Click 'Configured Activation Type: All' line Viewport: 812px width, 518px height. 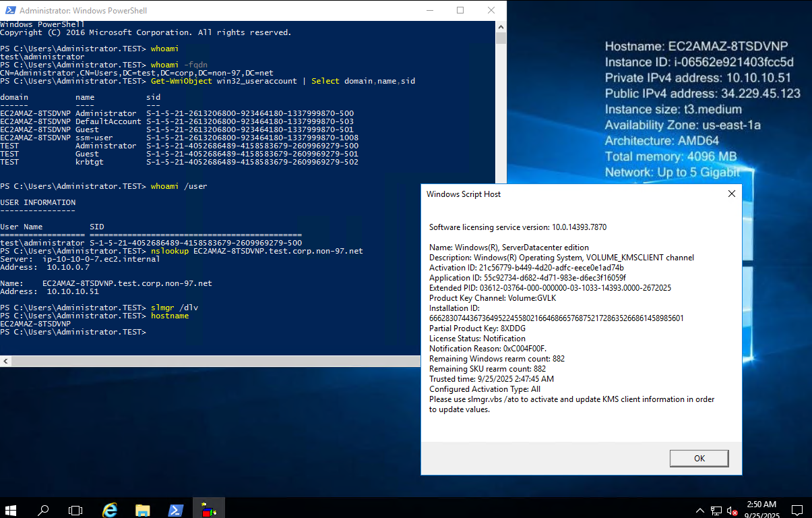click(485, 389)
